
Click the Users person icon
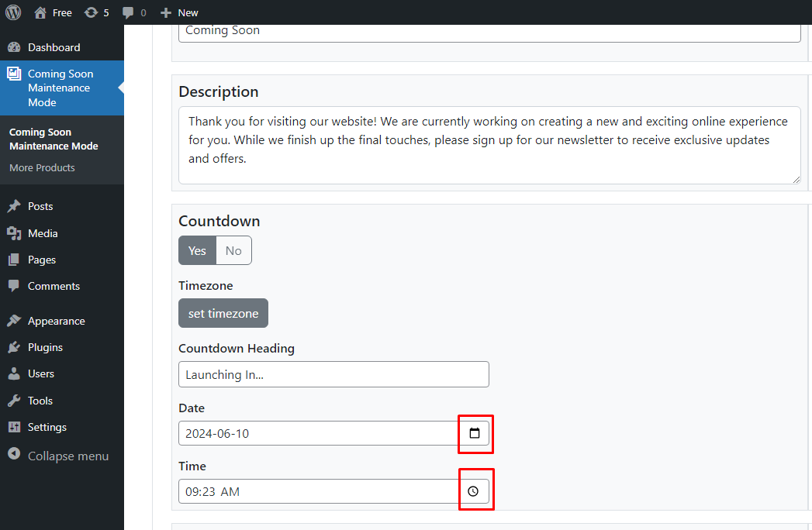(x=14, y=373)
